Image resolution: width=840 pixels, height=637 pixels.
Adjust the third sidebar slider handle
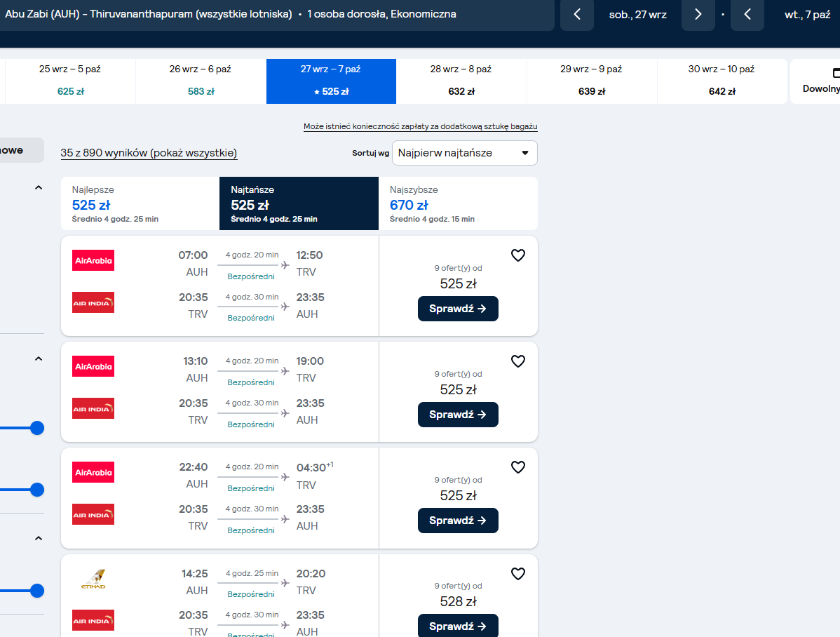[37, 591]
